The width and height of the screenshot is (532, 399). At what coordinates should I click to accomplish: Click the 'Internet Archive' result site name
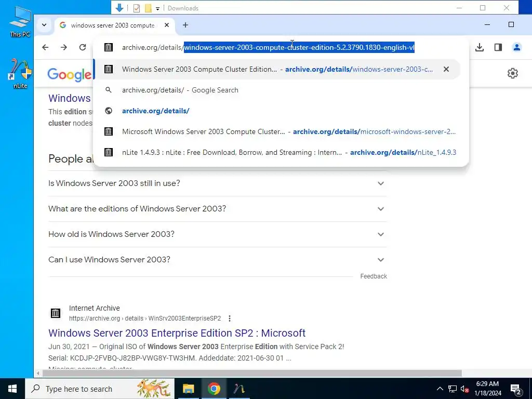[x=95, y=308]
